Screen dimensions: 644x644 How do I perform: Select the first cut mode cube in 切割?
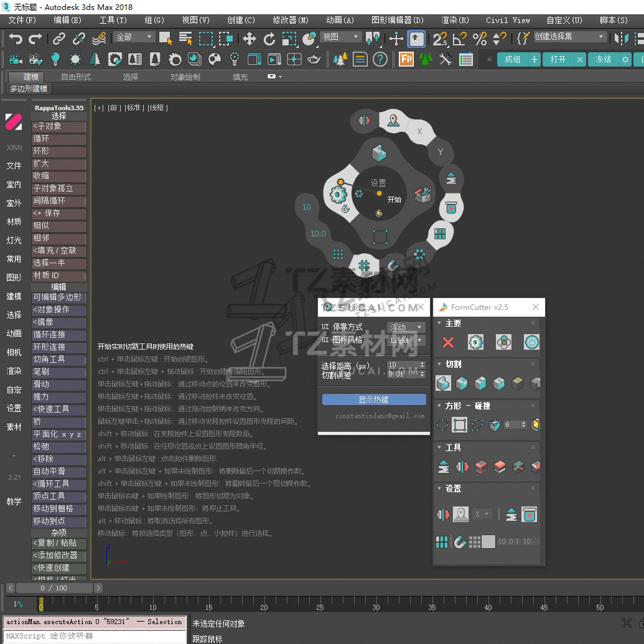[x=443, y=383]
